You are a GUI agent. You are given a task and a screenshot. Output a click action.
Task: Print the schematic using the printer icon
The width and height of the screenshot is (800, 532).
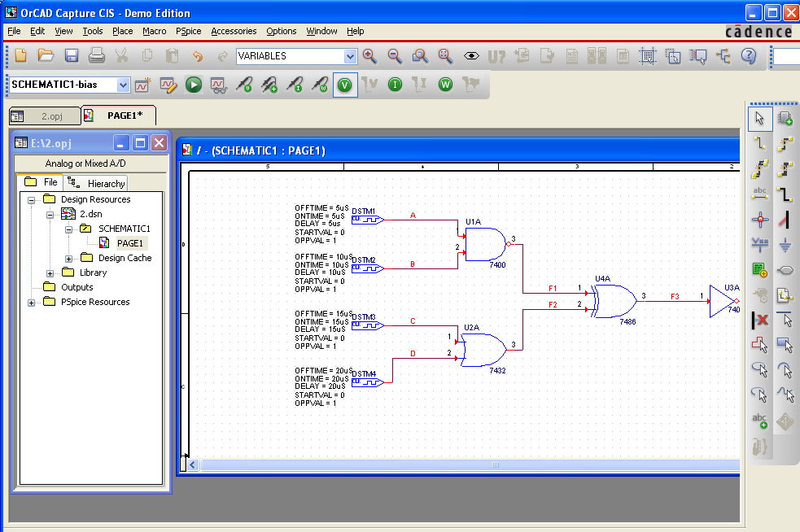(96, 55)
